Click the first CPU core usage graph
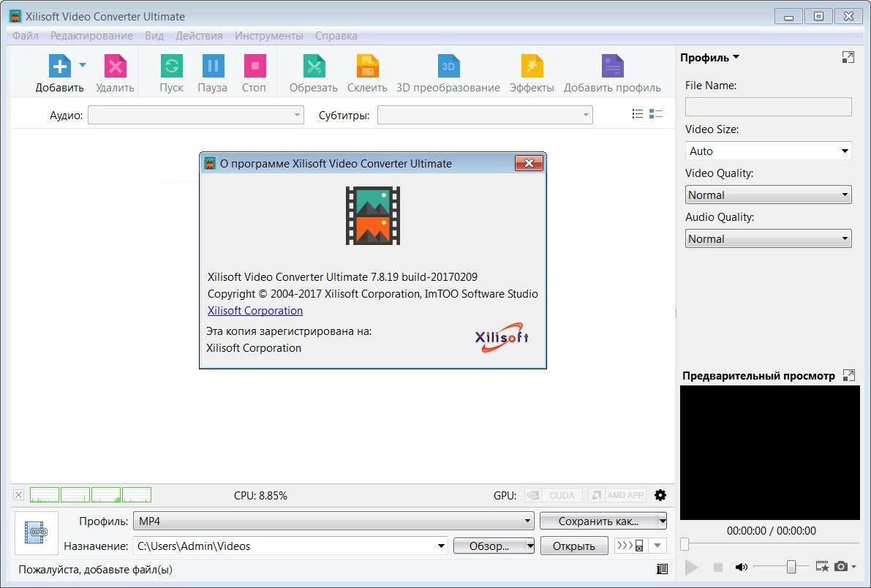 45,494
